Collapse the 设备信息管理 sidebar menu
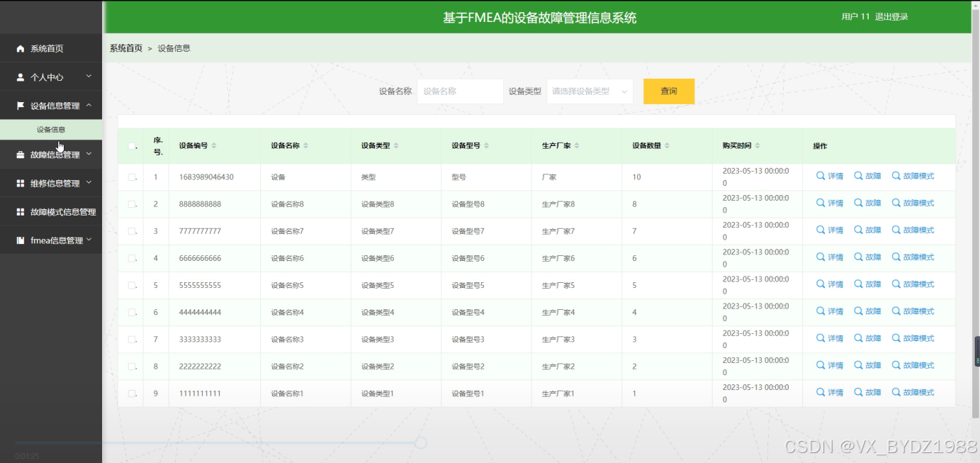980x463 pixels. (x=89, y=105)
